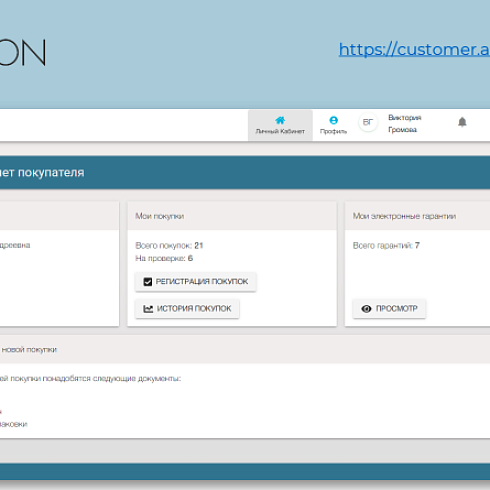The width and height of the screenshot is (490, 490).
Task: Click the Профиль user circle icon
Action: tap(333, 120)
